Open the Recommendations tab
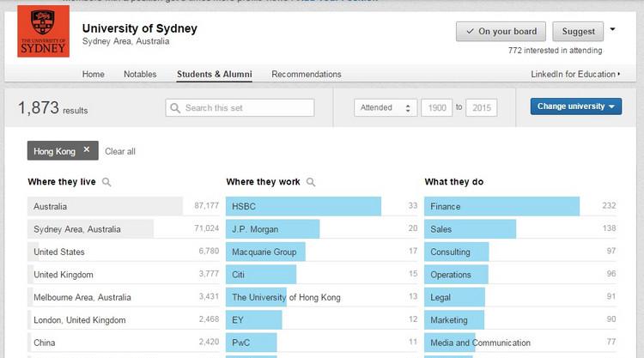Viewport: 644px width, 358px height. click(307, 75)
